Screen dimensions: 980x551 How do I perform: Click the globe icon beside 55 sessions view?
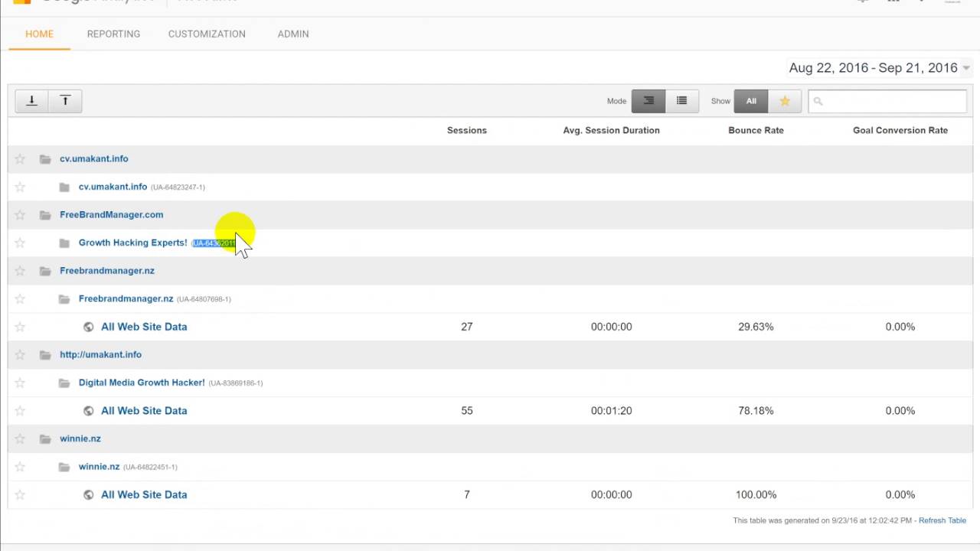pos(89,411)
